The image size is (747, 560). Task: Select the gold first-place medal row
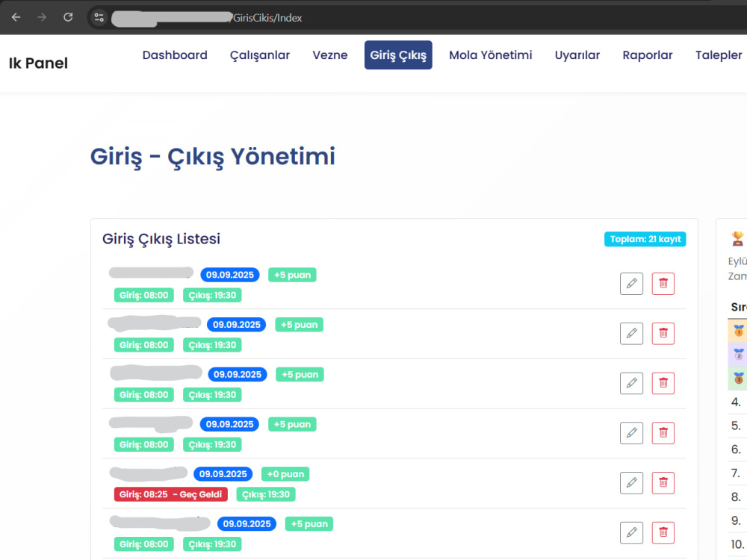(737, 331)
